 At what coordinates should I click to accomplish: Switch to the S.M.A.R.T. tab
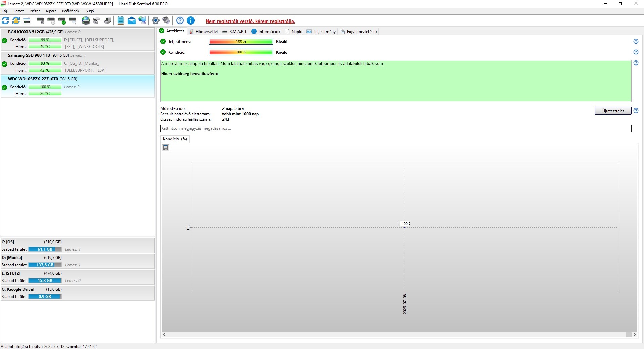click(235, 32)
